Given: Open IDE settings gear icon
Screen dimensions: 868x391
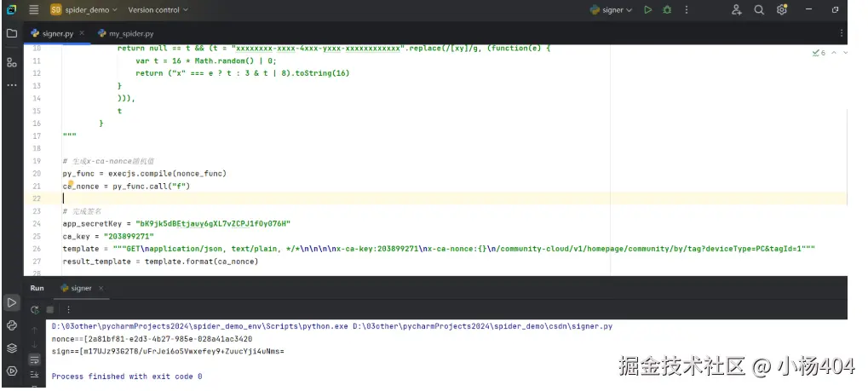Looking at the screenshot, I should (x=782, y=10).
